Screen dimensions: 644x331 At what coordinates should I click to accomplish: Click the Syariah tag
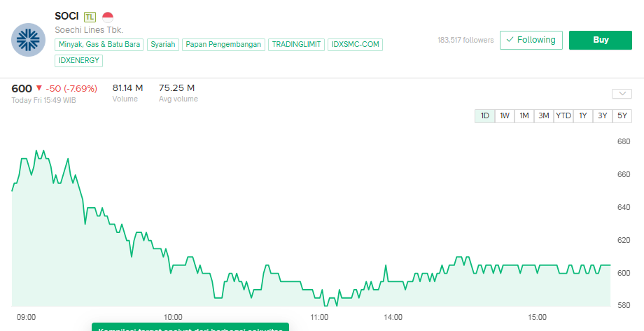pos(162,45)
